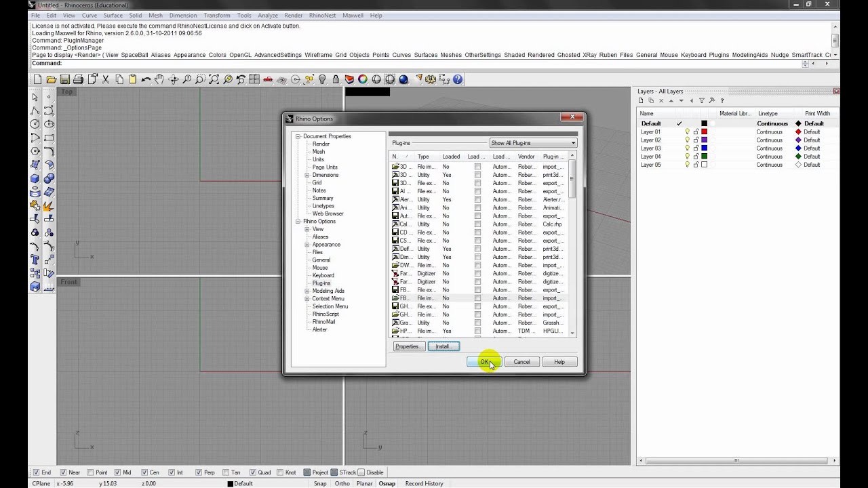The width and height of the screenshot is (868, 488).
Task: Expand the Dimensions tree node
Action: [x=307, y=175]
